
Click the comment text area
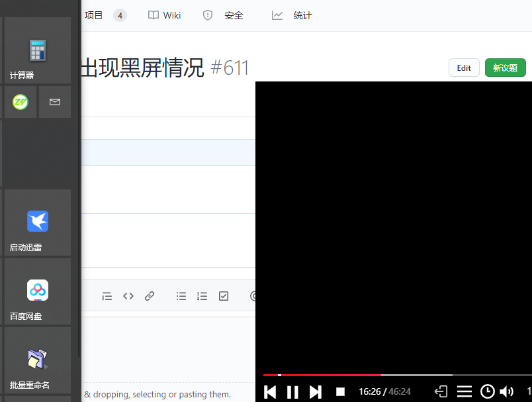click(x=168, y=350)
